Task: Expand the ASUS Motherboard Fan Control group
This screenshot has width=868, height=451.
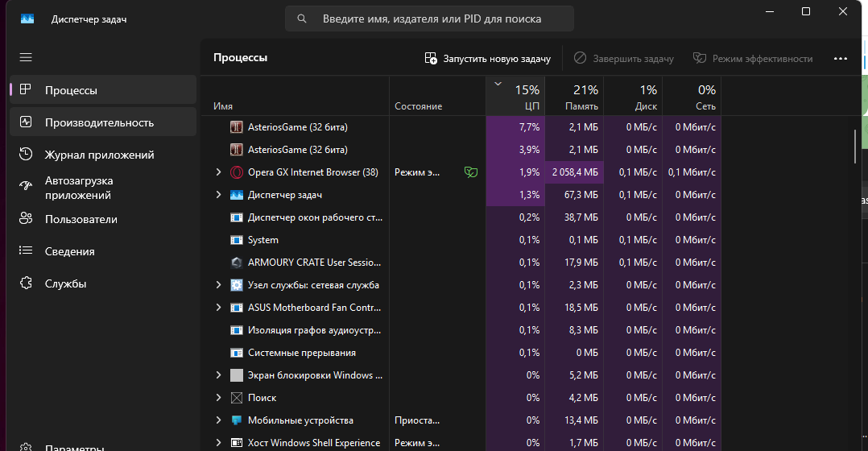Action: 218,308
